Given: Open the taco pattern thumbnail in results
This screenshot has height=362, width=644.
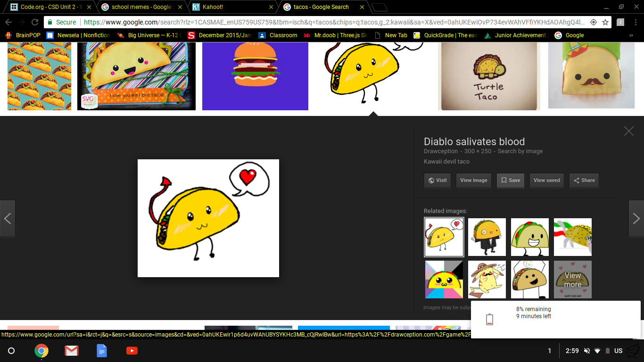Looking at the screenshot, I should pyautogui.click(x=40, y=76).
